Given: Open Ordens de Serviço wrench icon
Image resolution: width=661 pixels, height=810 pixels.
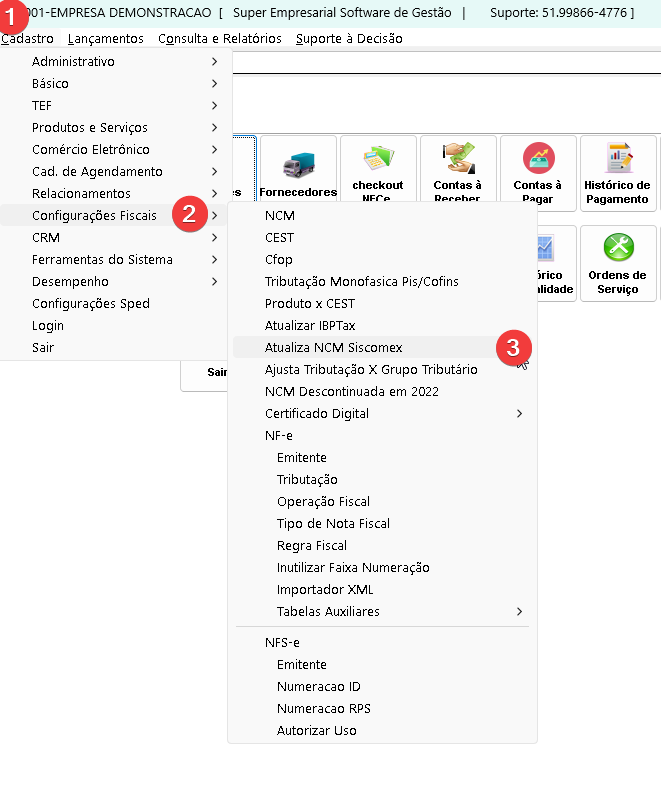Looking at the screenshot, I should pyautogui.click(x=617, y=262).
